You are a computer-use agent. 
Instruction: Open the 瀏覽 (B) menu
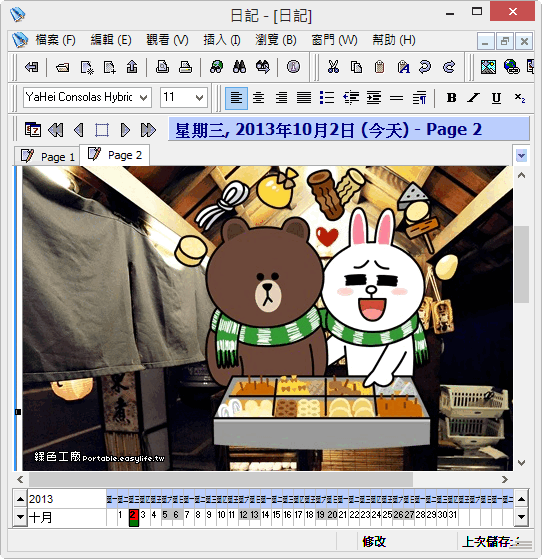pyautogui.click(x=276, y=40)
